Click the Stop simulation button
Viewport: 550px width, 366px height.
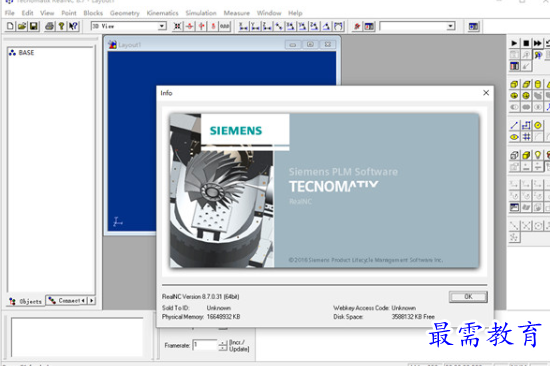[x=526, y=43]
